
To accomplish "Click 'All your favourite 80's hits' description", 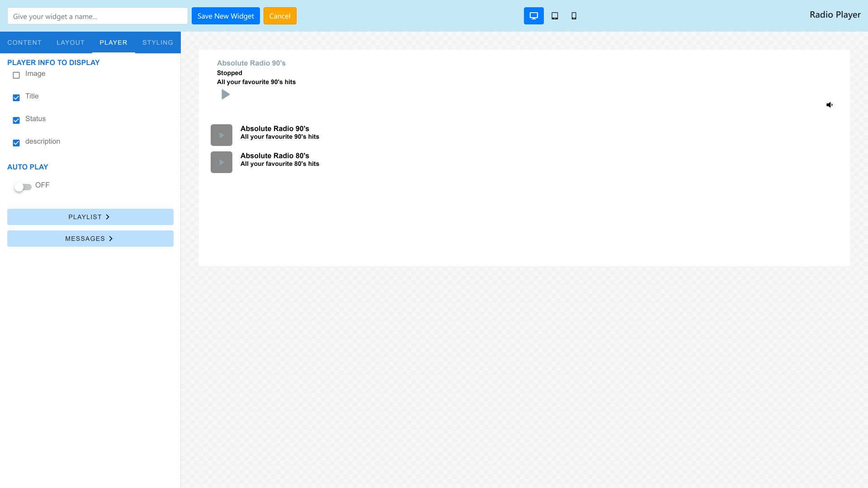I will click(280, 164).
